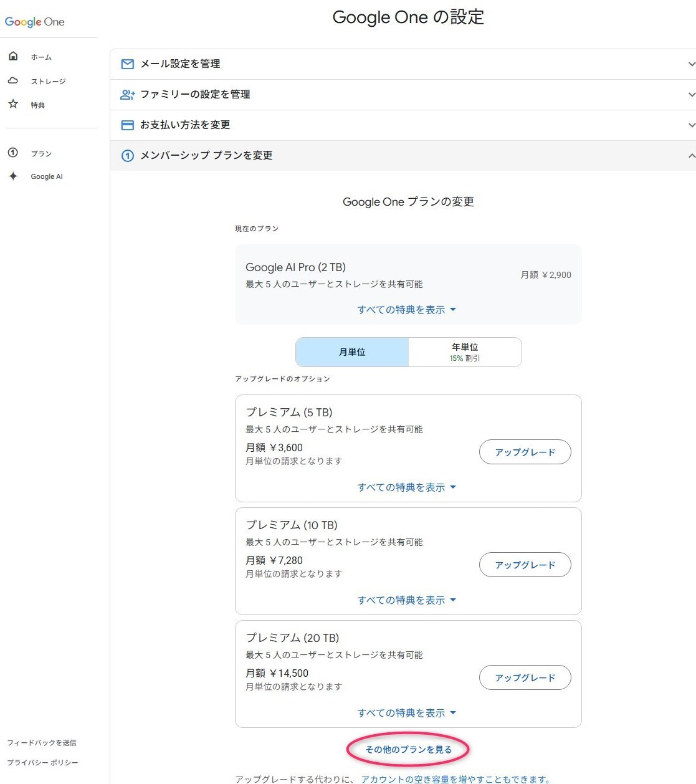Click フィードバックを送信 link
Screen dimensions: 696x784
click(42, 743)
